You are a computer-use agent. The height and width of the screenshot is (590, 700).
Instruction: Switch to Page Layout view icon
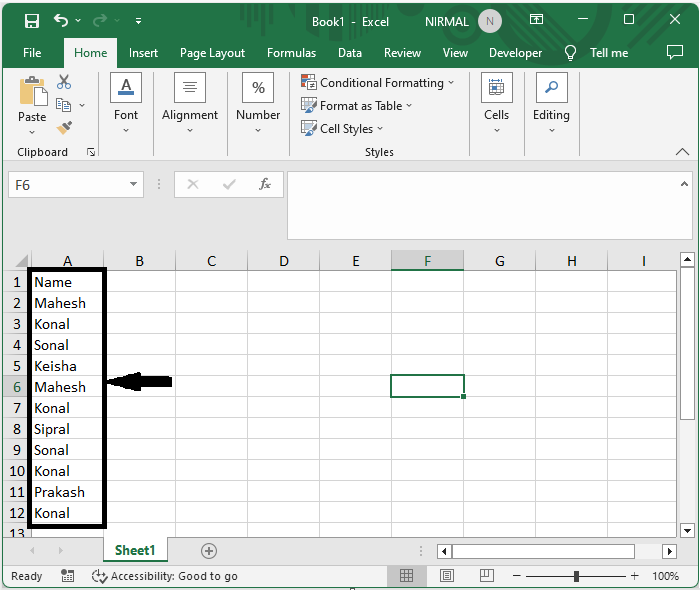447,576
